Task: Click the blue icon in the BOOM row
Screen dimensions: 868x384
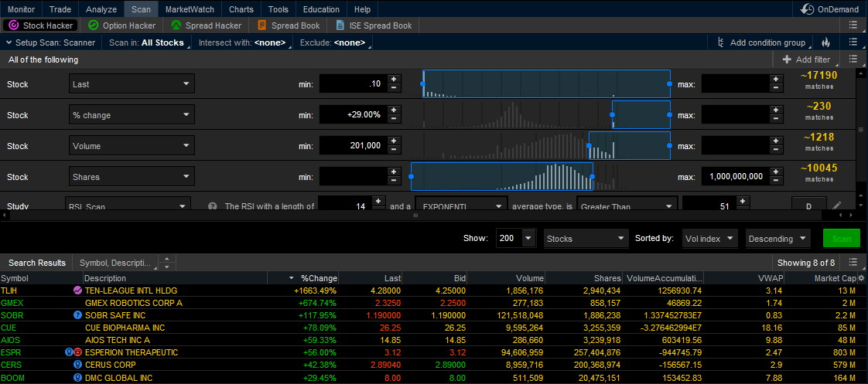Action: coord(77,378)
